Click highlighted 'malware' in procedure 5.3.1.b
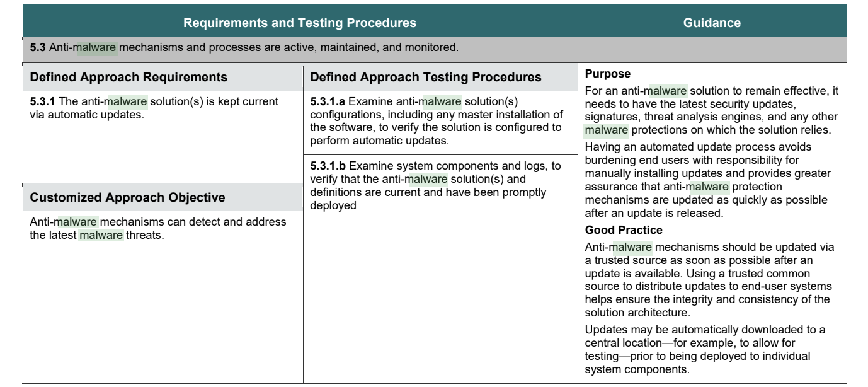The image size is (868, 387). tap(426, 176)
